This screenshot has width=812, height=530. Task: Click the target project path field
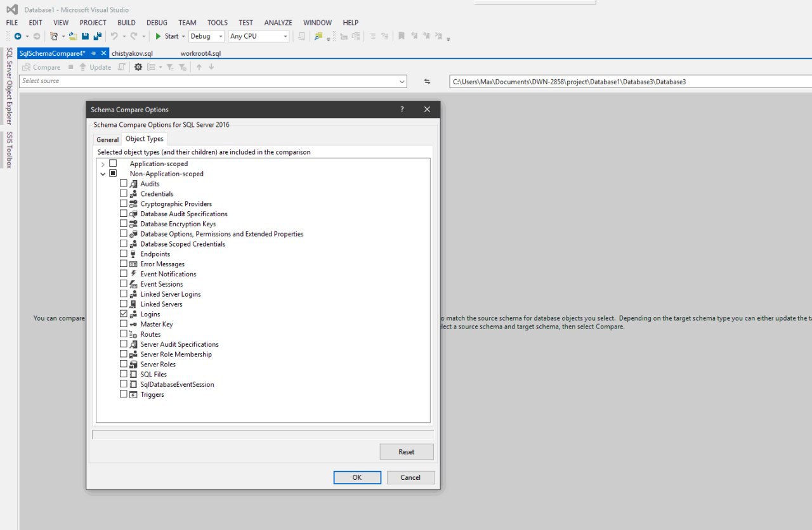(x=631, y=82)
